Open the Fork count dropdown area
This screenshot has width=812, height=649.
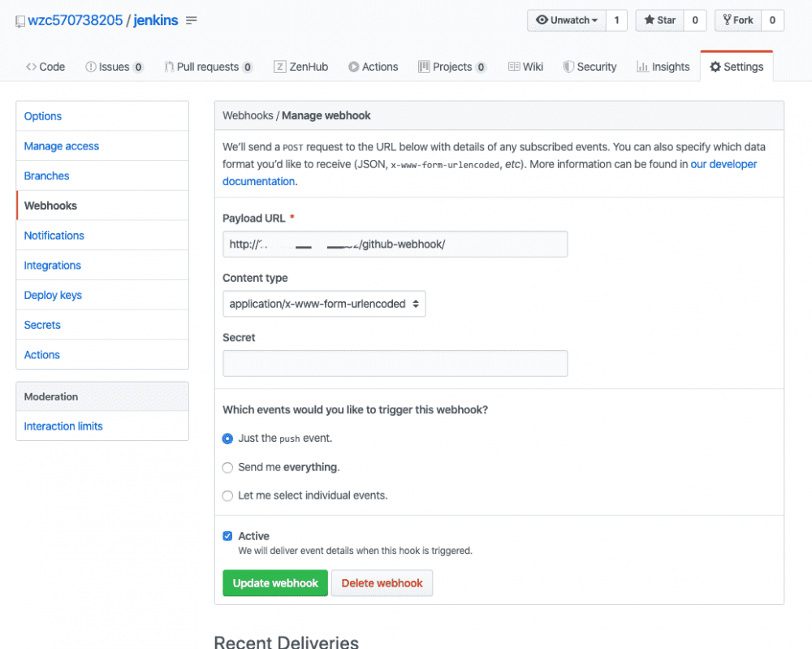772,20
